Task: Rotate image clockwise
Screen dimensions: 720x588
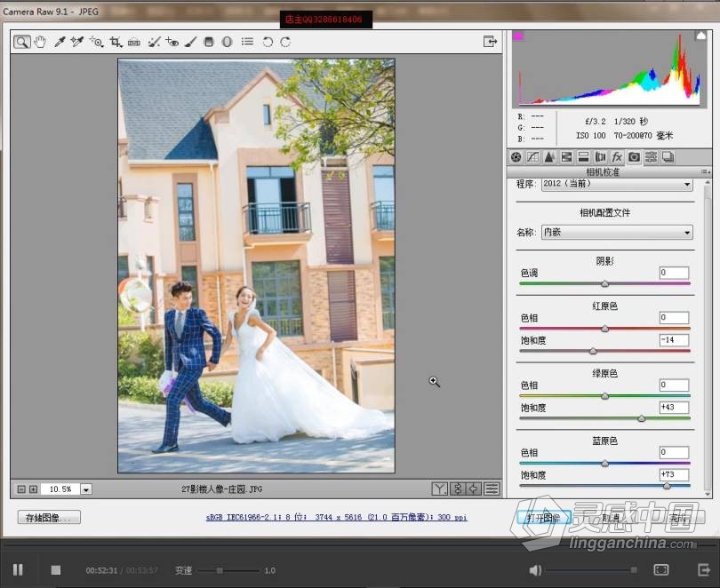Action: 285,42
